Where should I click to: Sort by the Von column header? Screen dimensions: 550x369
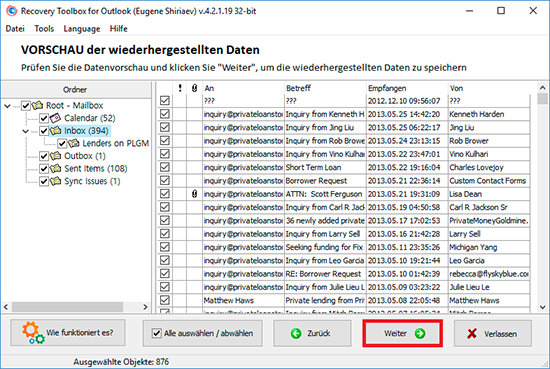click(x=489, y=88)
